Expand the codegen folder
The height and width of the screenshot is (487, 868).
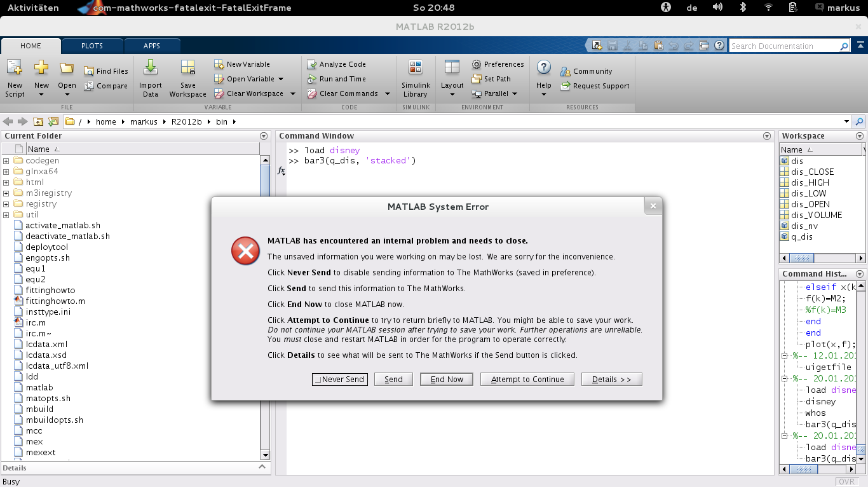click(x=6, y=161)
